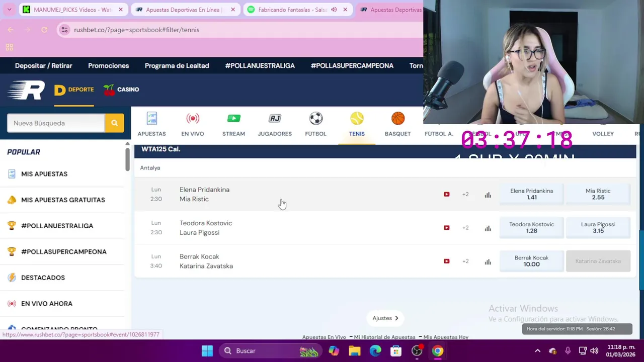Choose the Basquet basketball icon
This screenshot has width=644, height=362.
click(398, 119)
